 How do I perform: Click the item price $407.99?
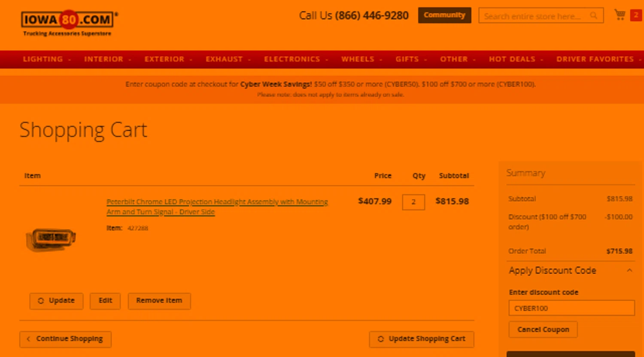coord(375,201)
